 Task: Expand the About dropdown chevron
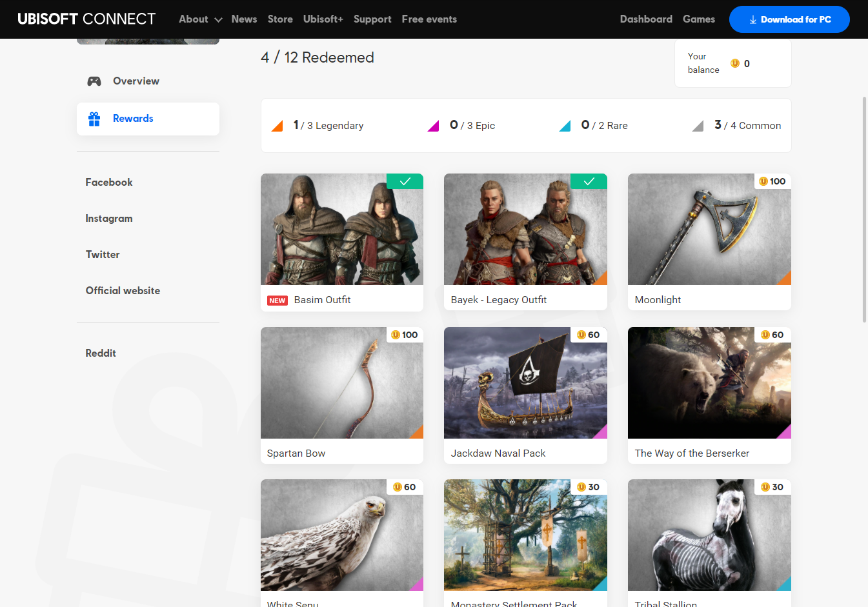pyautogui.click(x=218, y=20)
